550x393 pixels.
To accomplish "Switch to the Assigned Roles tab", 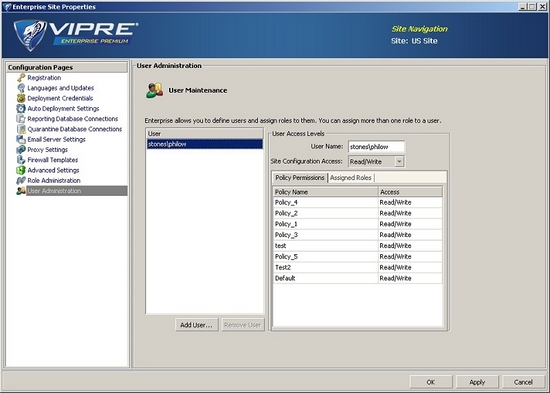I will point(350,178).
